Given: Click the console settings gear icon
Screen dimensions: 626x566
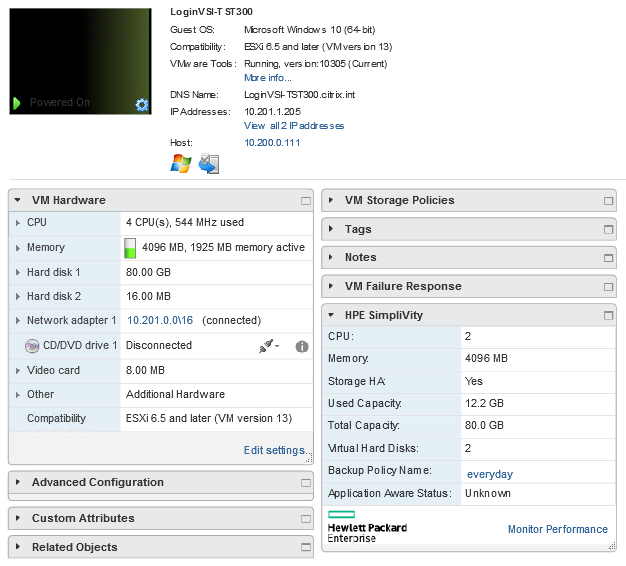Looking at the screenshot, I should coord(142,104).
